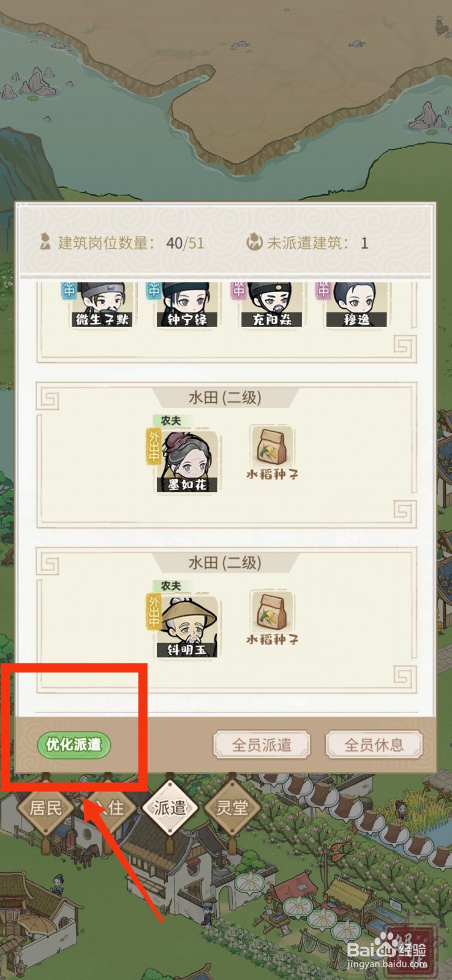Tap the 全员休息 button
This screenshot has width=452, height=980.
[x=374, y=745]
